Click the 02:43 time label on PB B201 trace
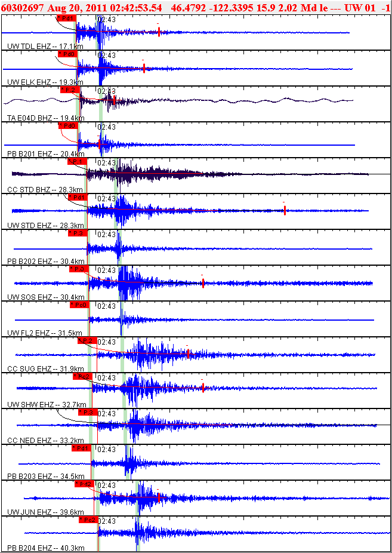Viewport: 392px width, 553px height. [x=106, y=127]
